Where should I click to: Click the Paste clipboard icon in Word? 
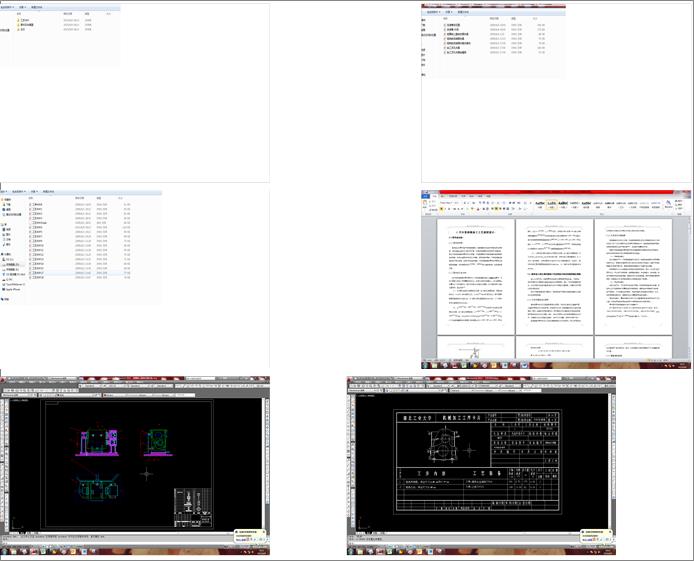point(425,204)
